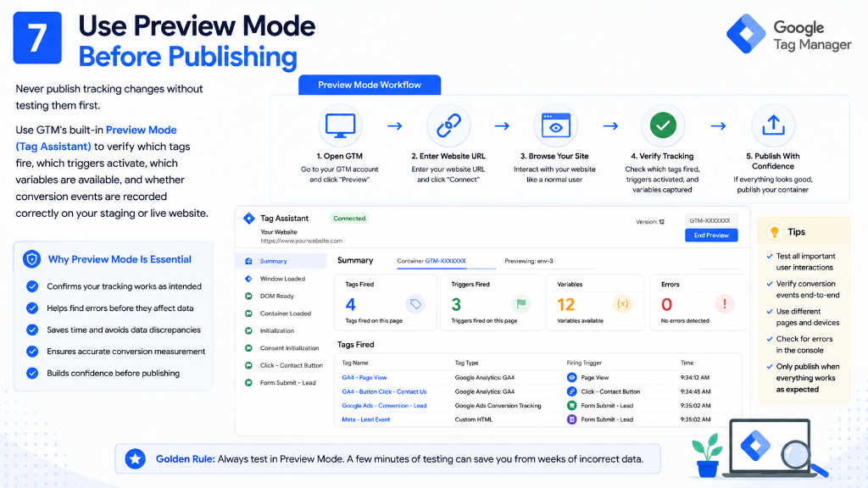Click the Click - Contact Button trigger icon
This screenshot has width=868, height=488.
tap(572, 391)
